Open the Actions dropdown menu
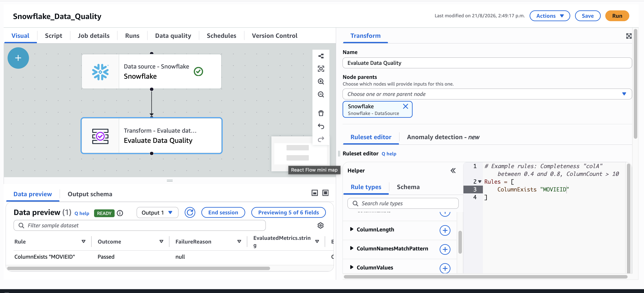The height and width of the screenshot is (293, 644). pos(549,16)
